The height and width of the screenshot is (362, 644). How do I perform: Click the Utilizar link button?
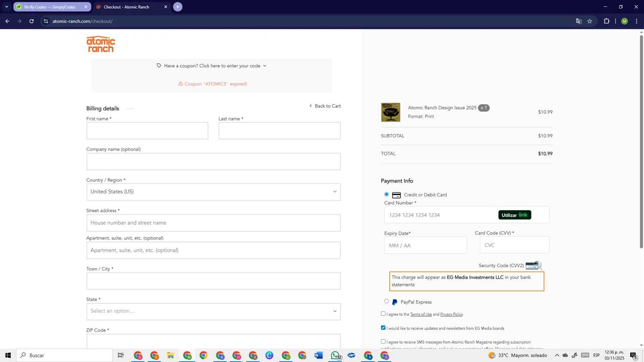pos(515,215)
